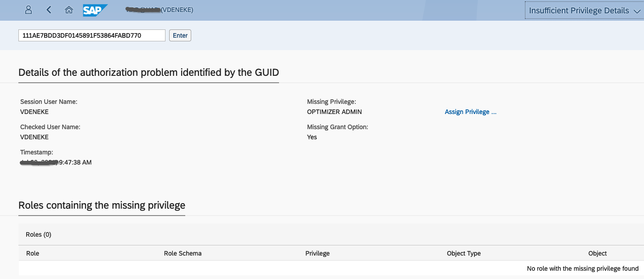Click the Enter button beside the GUID
The height and width of the screenshot is (279, 644).
180,35
